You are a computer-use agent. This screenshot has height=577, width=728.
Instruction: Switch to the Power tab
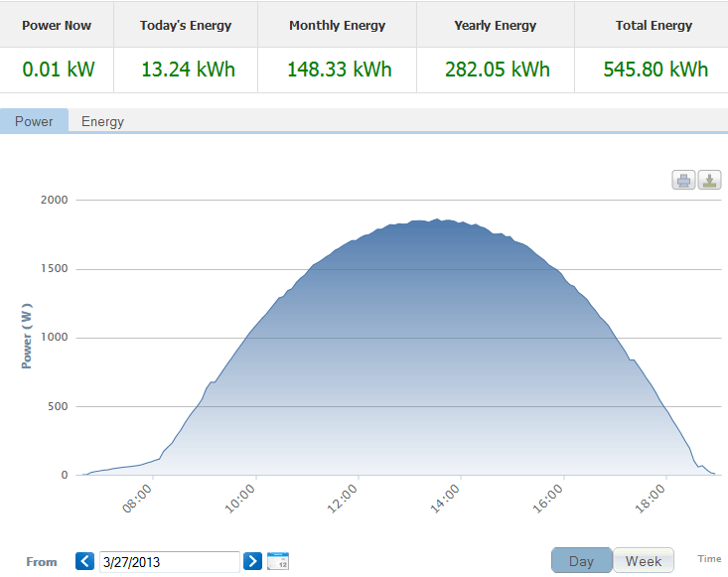pos(34,121)
